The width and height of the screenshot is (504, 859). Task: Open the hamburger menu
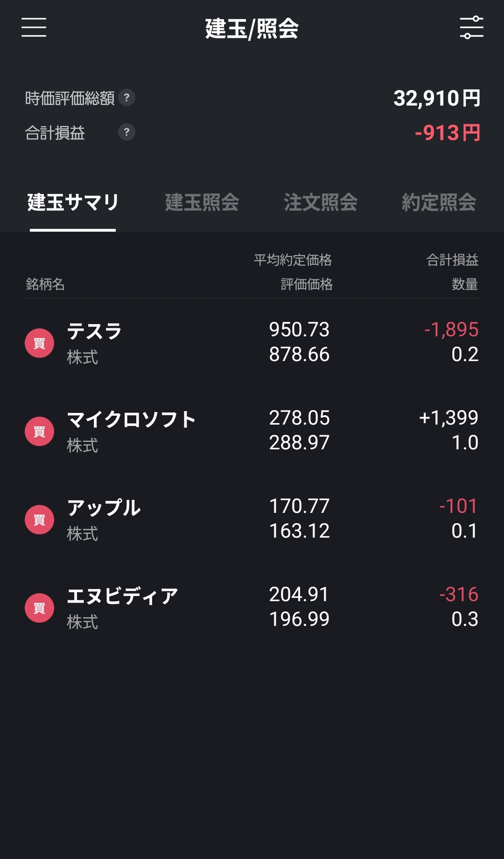tap(34, 28)
